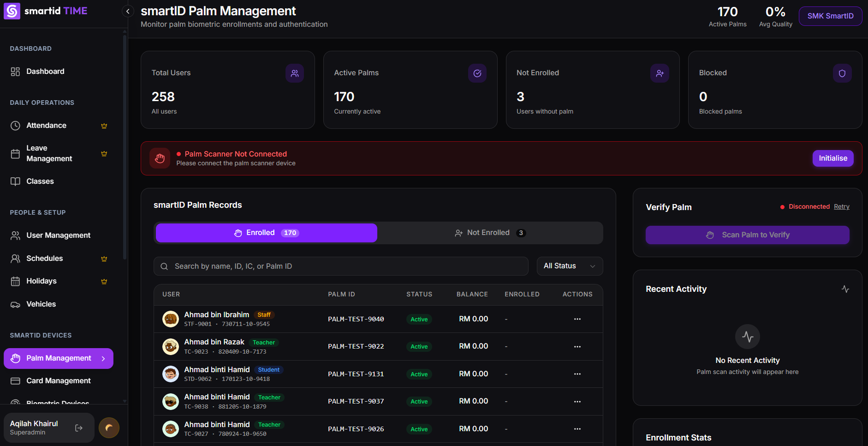Click the Aqilah Khairul profile card
Screen dimensions: 868x446
point(49,428)
